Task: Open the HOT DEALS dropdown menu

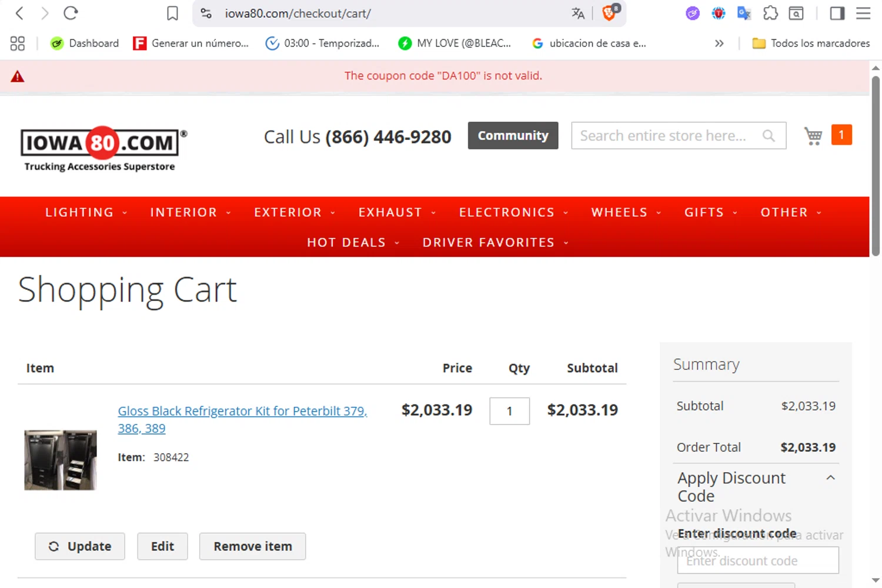Action: coord(353,242)
